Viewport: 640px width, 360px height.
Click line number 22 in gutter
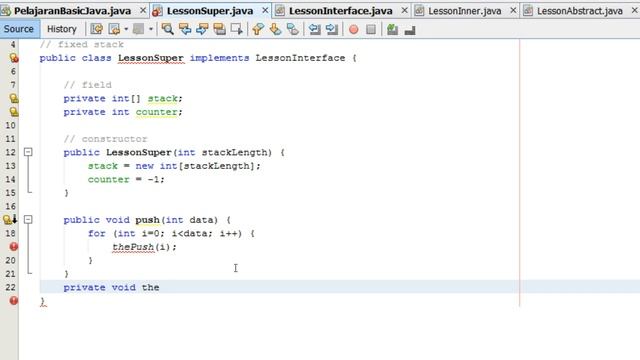10,287
